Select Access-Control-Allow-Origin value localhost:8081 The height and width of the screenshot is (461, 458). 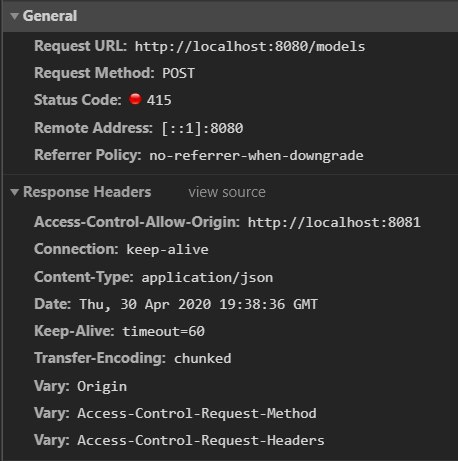tap(334, 222)
